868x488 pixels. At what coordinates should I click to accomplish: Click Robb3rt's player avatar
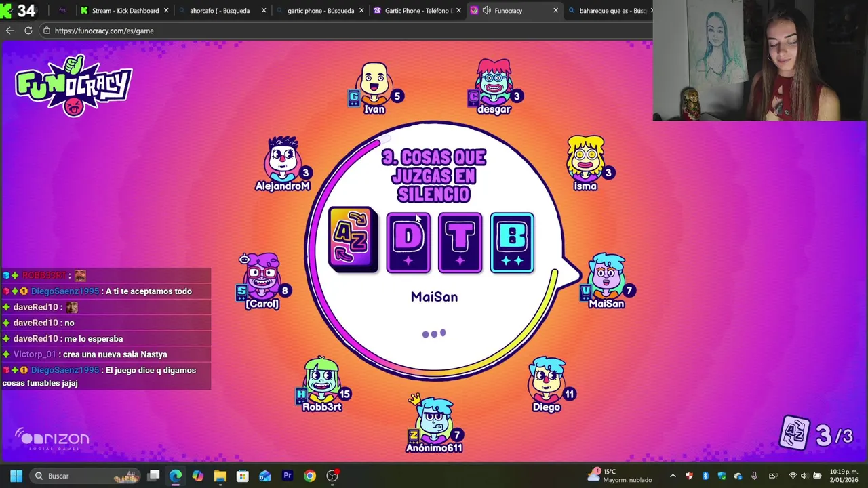pos(321,380)
